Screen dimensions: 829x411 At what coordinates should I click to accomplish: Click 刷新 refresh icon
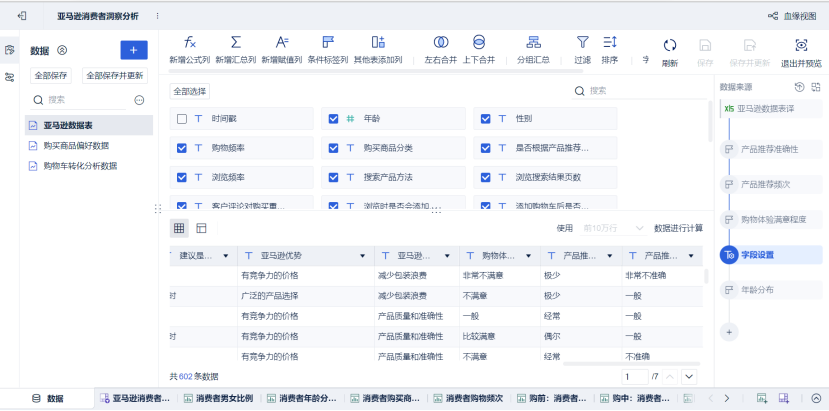tap(670, 45)
